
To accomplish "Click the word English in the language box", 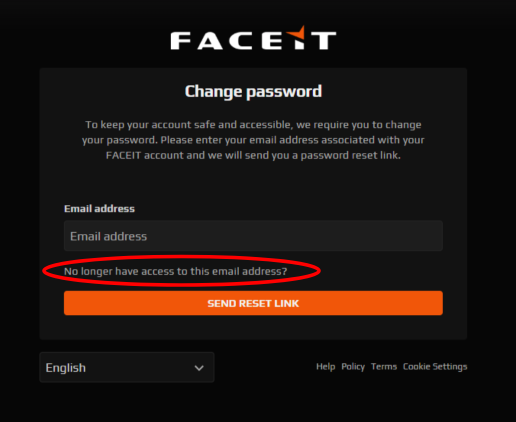I will pos(66,368).
